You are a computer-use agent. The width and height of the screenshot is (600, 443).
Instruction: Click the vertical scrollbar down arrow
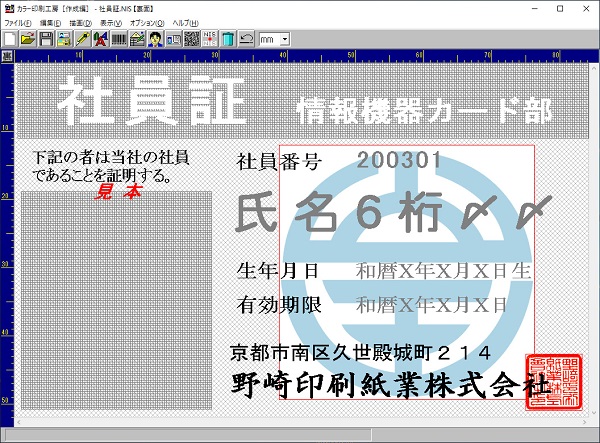[x=594, y=413]
